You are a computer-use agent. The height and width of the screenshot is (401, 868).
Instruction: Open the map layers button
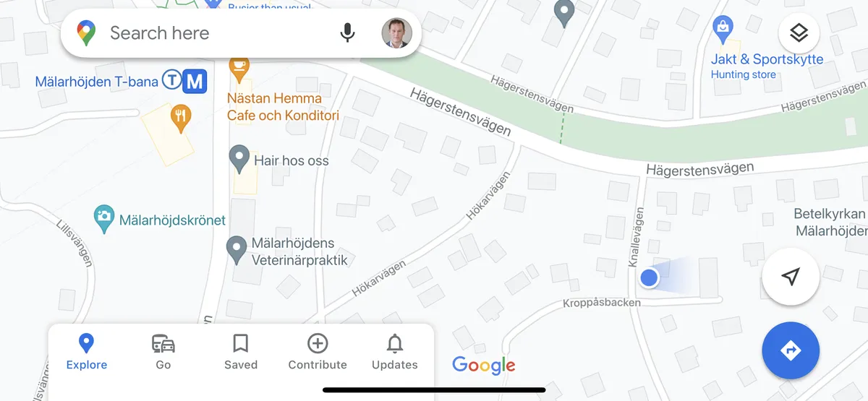point(799,33)
